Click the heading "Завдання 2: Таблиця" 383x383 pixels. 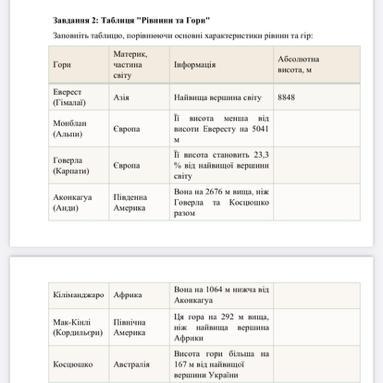pos(131,21)
